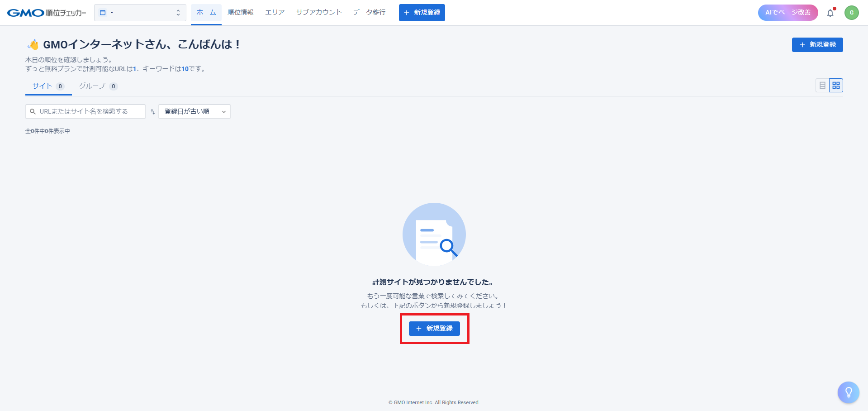The width and height of the screenshot is (868, 411).
Task: Open the データ移行 page
Action: [x=370, y=12]
